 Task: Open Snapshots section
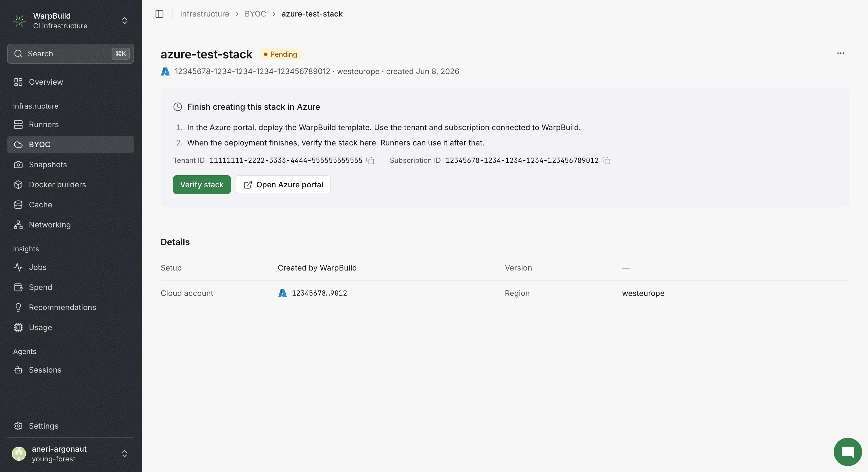coord(71,165)
